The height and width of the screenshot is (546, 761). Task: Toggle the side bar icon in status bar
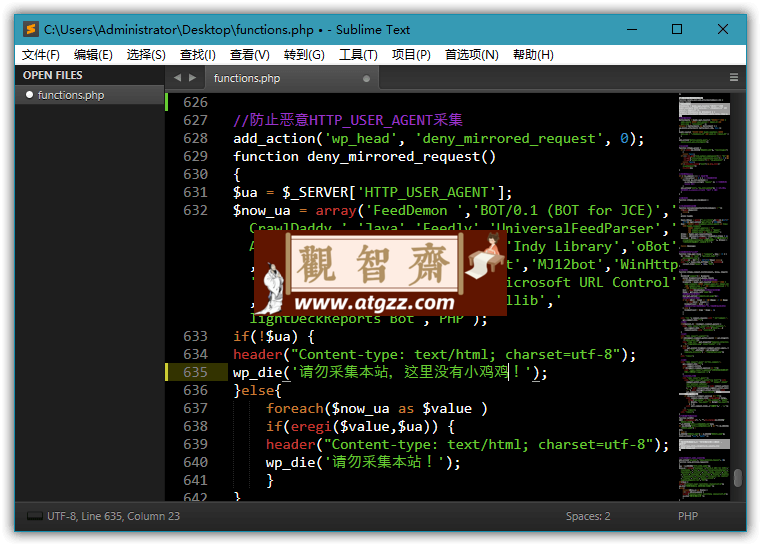[34, 516]
